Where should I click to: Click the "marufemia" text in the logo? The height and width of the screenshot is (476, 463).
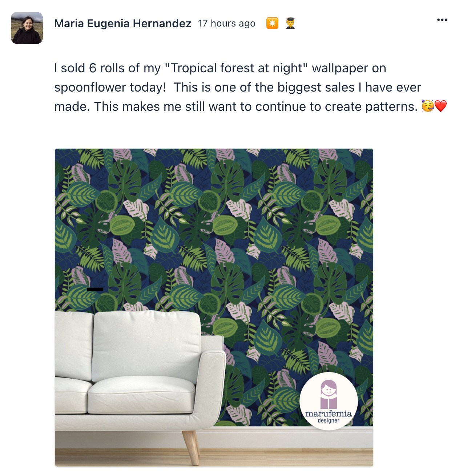(329, 414)
